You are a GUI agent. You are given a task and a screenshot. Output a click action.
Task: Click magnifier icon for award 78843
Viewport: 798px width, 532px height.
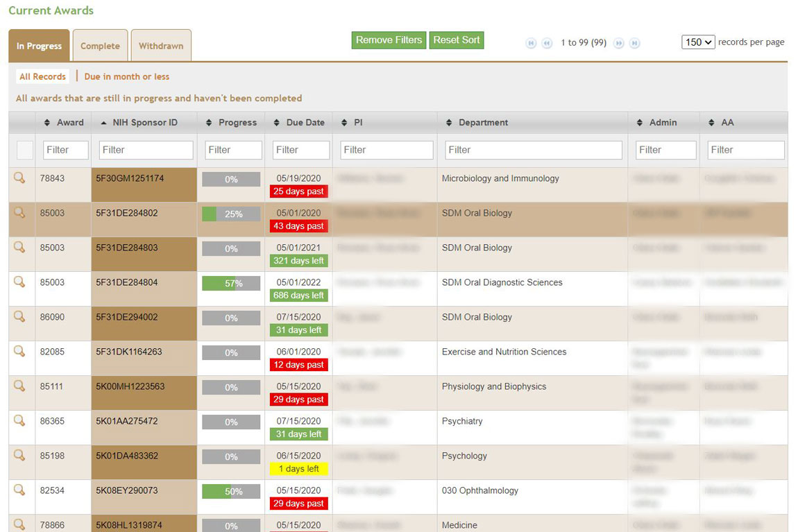click(x=19, y=178)
